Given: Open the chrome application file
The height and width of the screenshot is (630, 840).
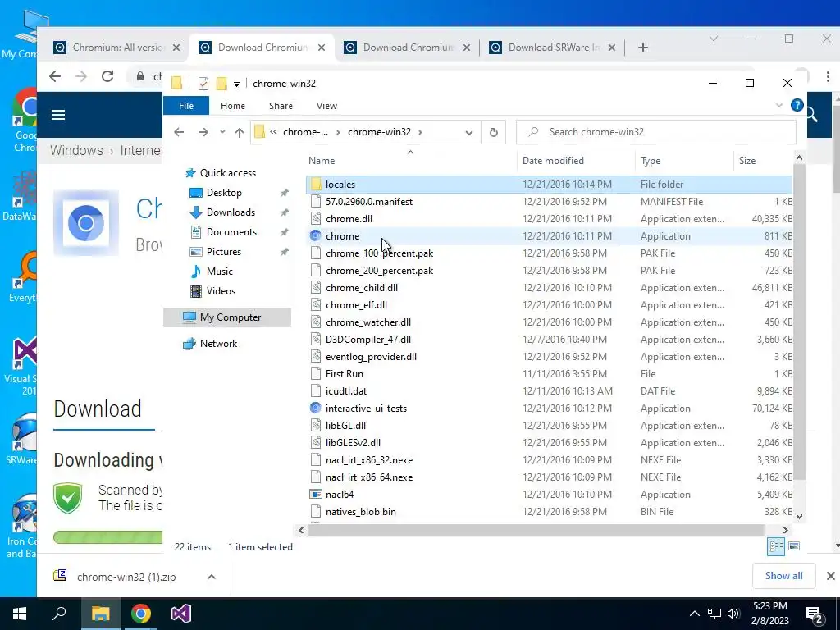Looking at the screenshot, I should [342, 236].
